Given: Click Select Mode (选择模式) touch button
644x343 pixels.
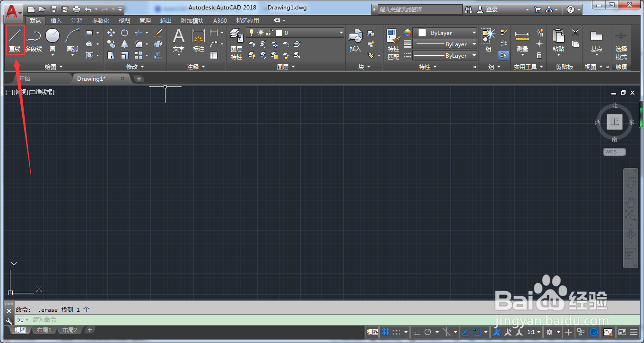Looking at the screenshot, I should click(x=621, y=45).
